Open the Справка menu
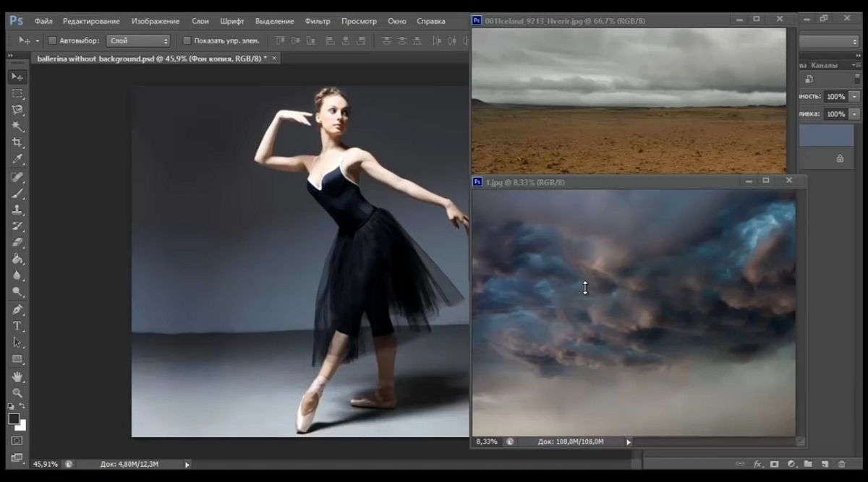 click(431, 22)
